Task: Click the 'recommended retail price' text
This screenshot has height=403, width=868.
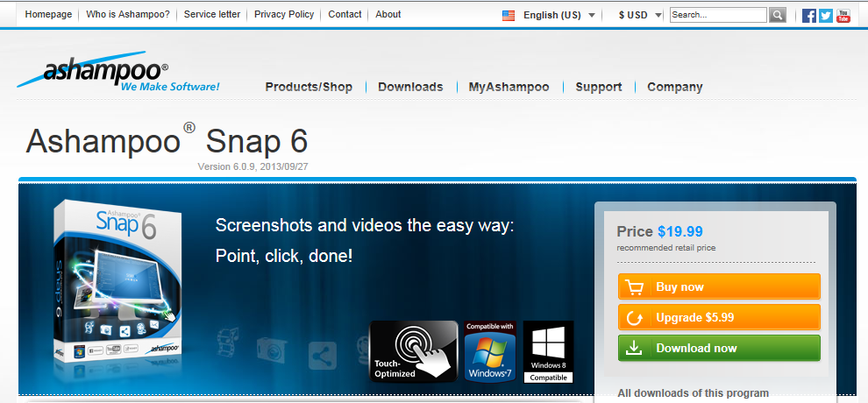Action: click(x=666, y=248)
